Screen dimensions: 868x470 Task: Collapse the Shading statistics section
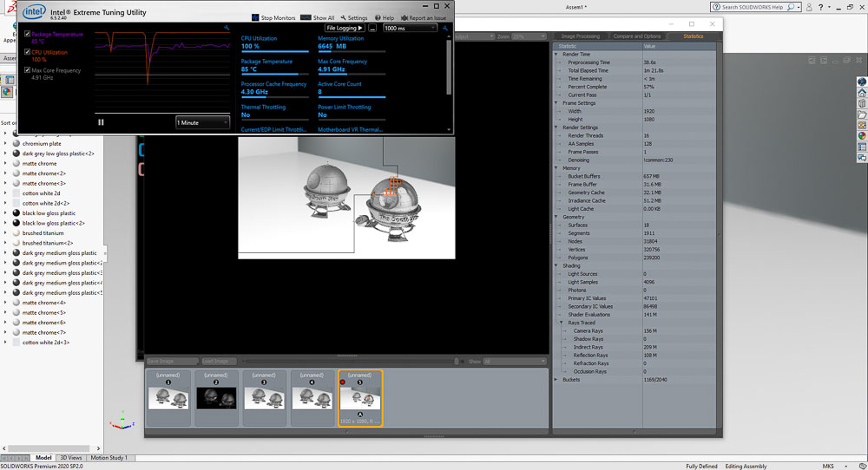click(556, 265)
